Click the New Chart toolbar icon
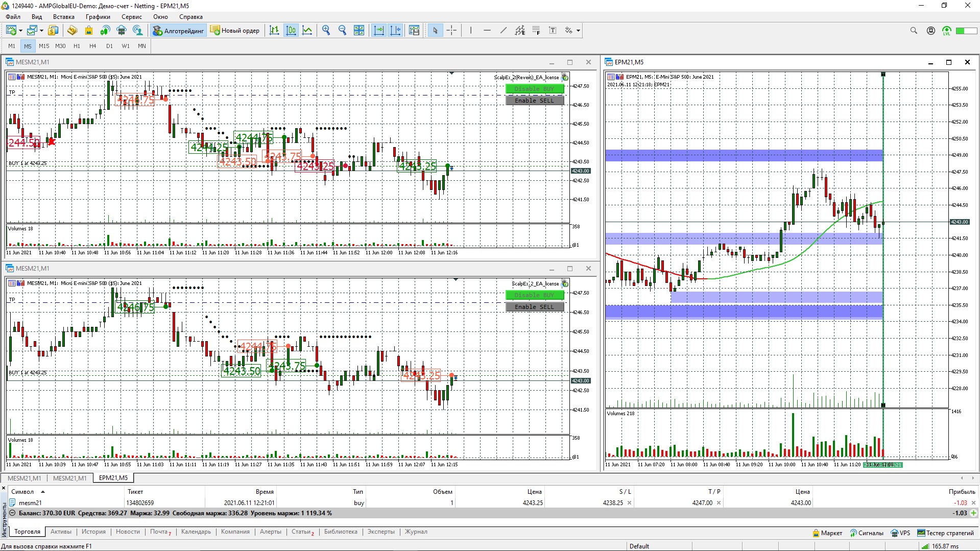 pos(11,31)
